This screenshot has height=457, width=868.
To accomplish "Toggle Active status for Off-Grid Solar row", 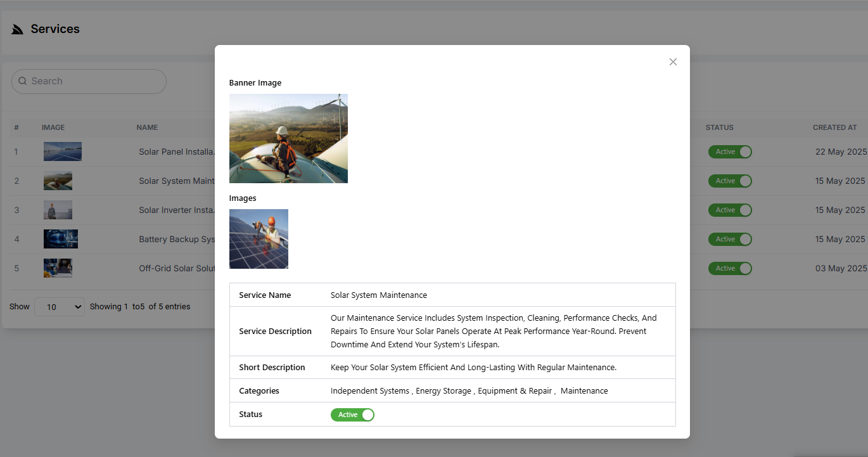I will [730, 268].
